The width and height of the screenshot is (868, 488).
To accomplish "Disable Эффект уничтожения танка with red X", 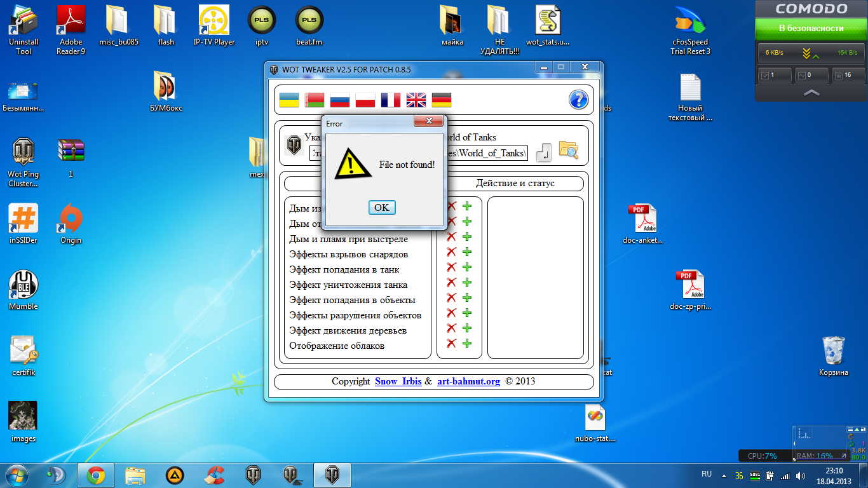I will pyautogui.click(x=452, y=282).
